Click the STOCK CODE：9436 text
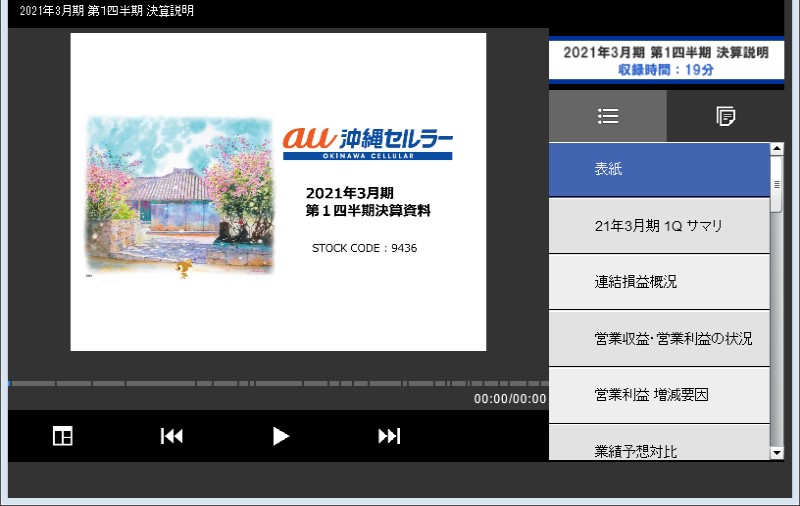The height and width of the screenshot is (506, 800). (364, 248)
